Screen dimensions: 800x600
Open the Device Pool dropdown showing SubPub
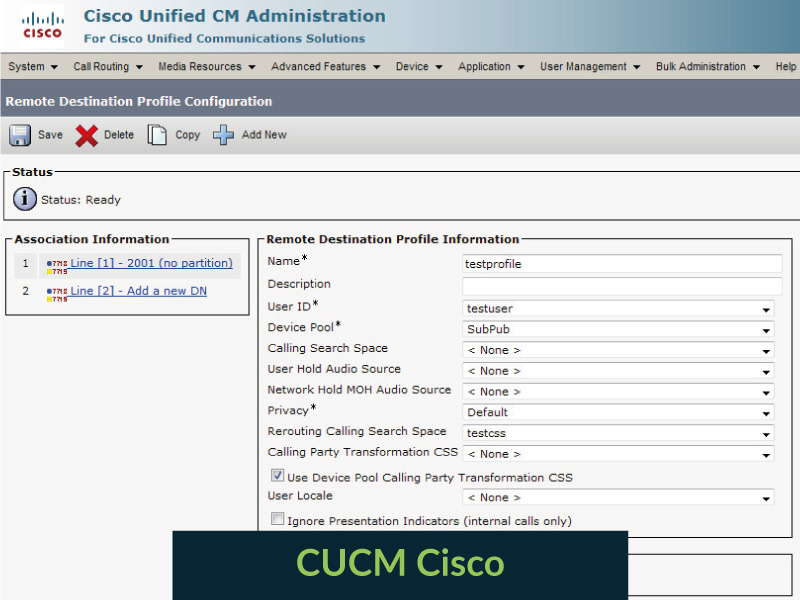[x=618, y=330]
